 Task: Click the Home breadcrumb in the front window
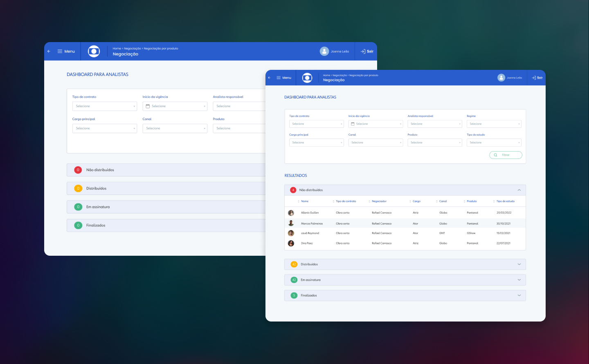326,75
